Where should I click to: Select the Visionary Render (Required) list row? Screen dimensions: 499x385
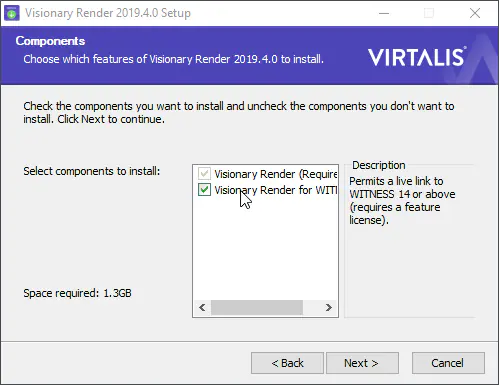(267, 174)
